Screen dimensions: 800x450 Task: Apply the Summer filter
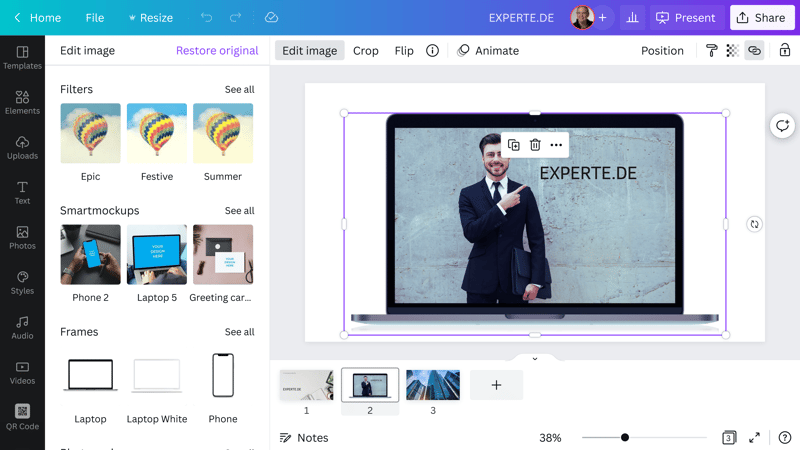(223, 134)
